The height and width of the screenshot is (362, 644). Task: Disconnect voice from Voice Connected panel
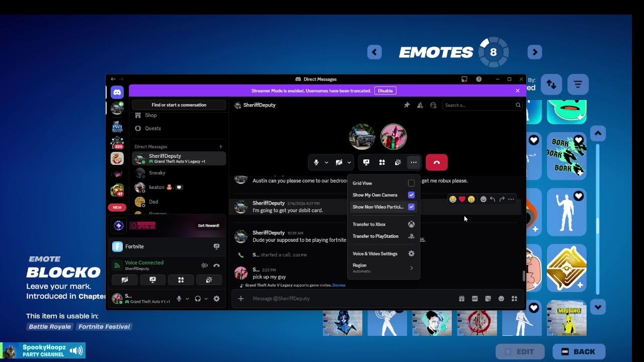(216, 265)
